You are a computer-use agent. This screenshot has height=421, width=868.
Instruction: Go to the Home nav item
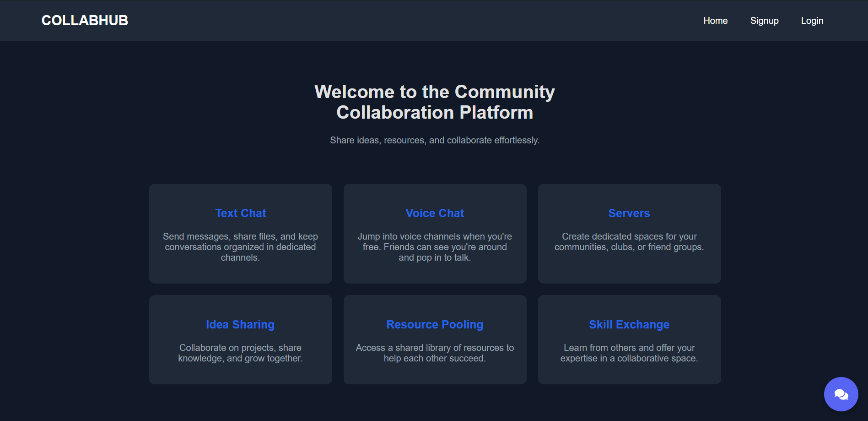pyautogui.click(x=715, y=21)
